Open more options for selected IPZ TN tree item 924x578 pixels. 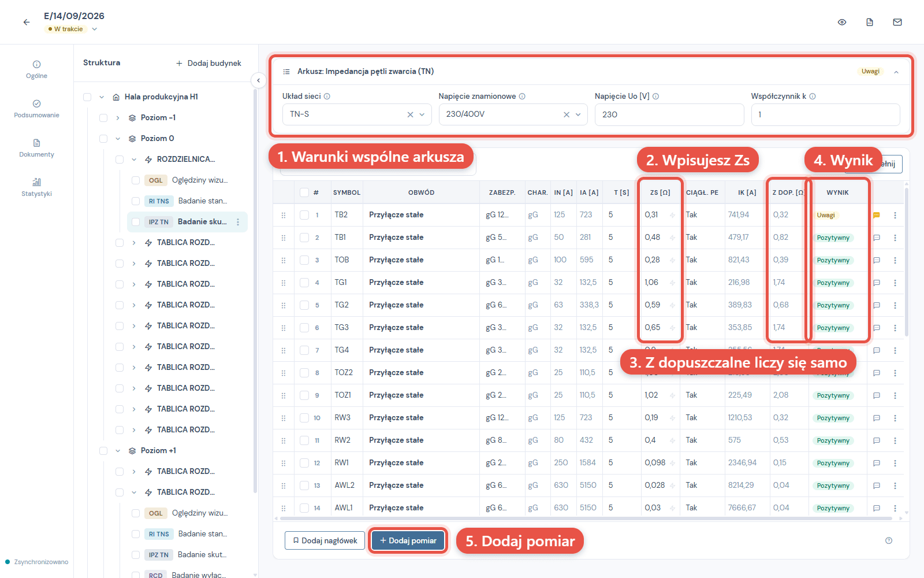(x=238, y=222)
